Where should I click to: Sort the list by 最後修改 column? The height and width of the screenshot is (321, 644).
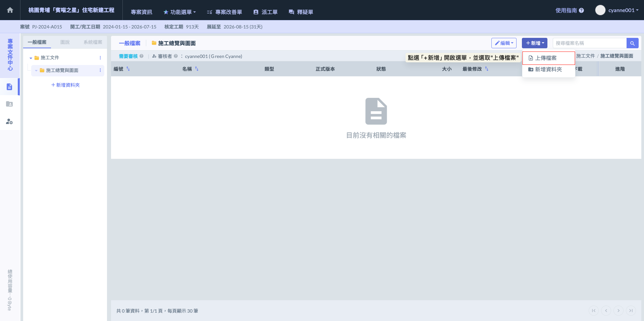(x=486, y=69)
